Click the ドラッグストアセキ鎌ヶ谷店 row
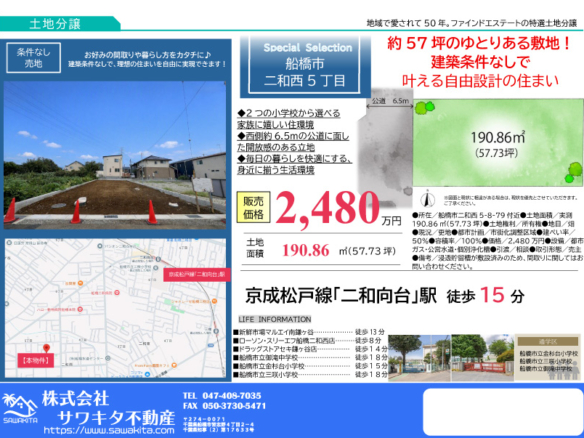This screenshot has height=438, width=584. click(x=310, y=349)
